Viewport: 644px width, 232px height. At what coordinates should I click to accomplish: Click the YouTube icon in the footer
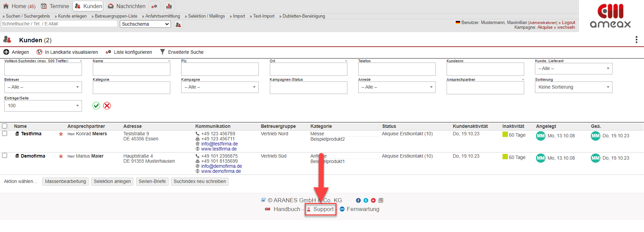pos(373,201)
